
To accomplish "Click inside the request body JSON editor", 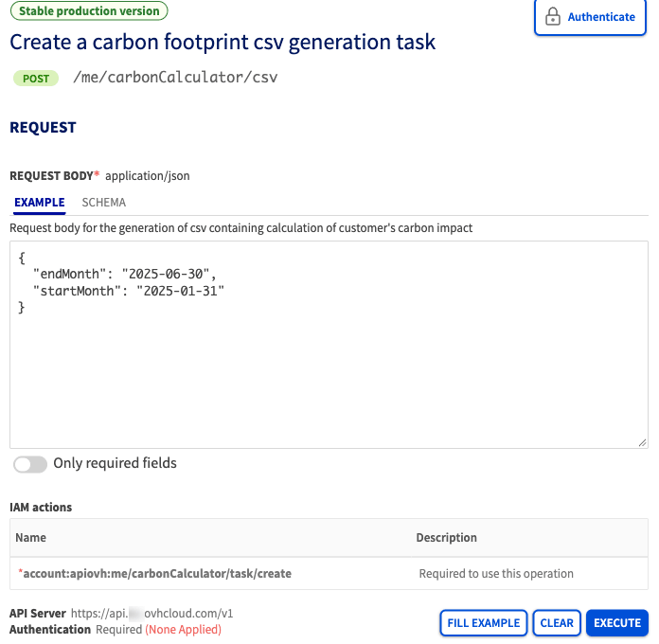I will pos(329,345).
